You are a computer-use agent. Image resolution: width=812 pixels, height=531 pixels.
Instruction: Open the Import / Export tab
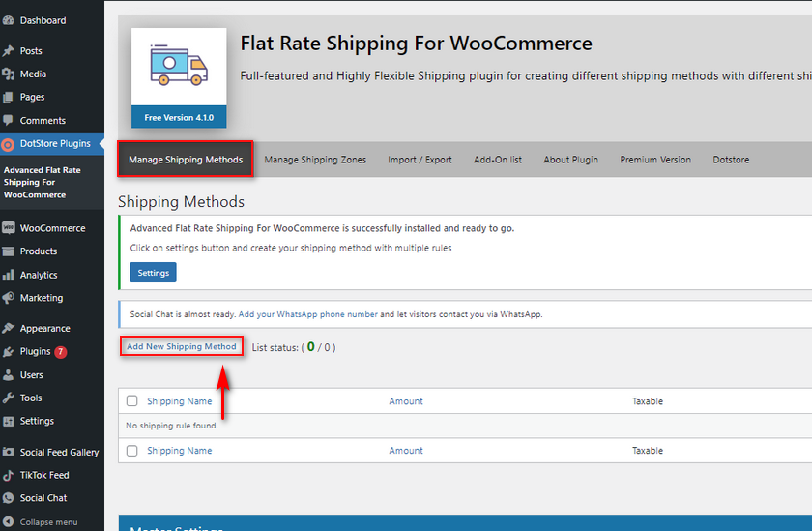coord(420,160)
